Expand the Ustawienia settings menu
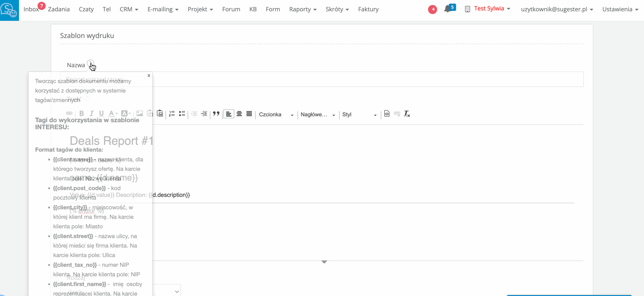 (620, 9)
